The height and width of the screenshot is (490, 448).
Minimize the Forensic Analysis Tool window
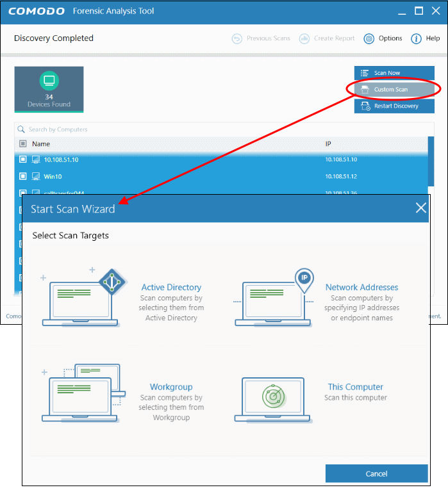click(402, 12)
